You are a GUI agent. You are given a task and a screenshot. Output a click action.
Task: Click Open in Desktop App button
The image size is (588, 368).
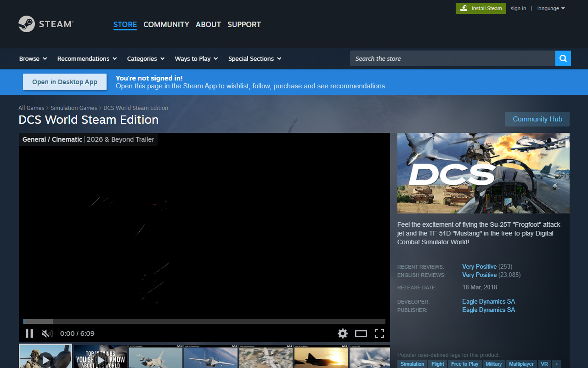65,82
